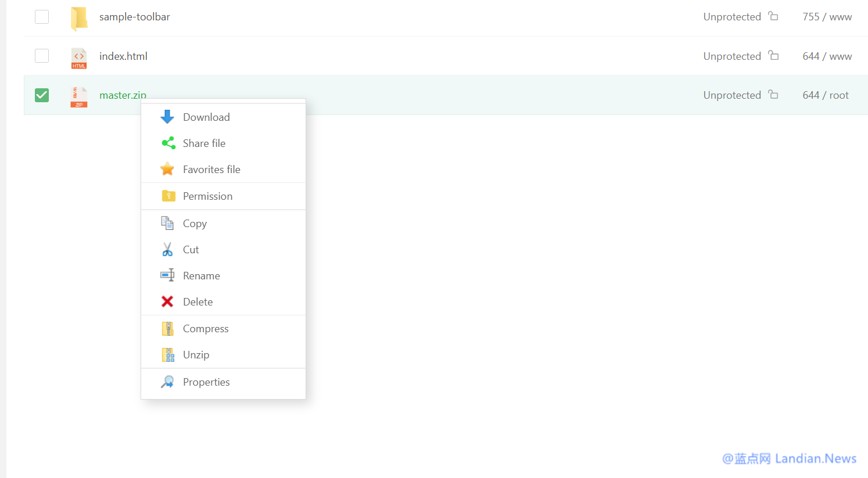Viewport: 868px width, 478px height.
Task: Click the Properties magnifier icon
Action: 167,382
